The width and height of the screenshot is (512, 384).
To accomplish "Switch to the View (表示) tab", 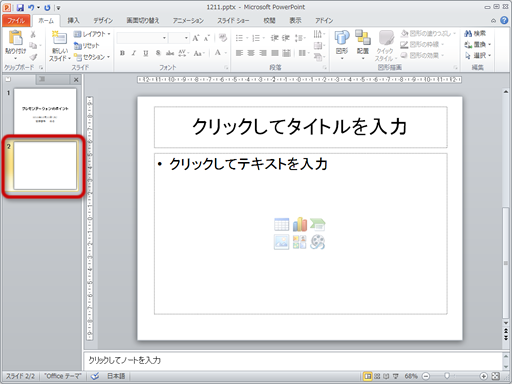I will pyautogui.click(x=295, y=21).
